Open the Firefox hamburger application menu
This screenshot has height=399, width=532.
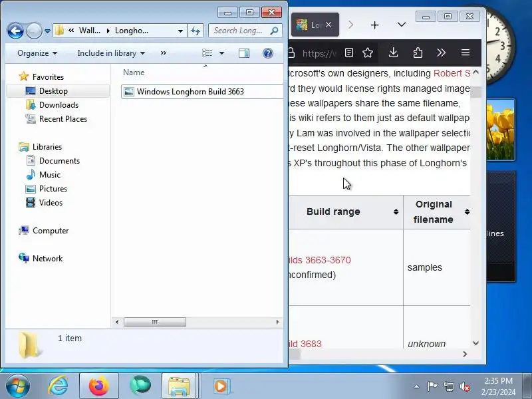click(465, 53)
